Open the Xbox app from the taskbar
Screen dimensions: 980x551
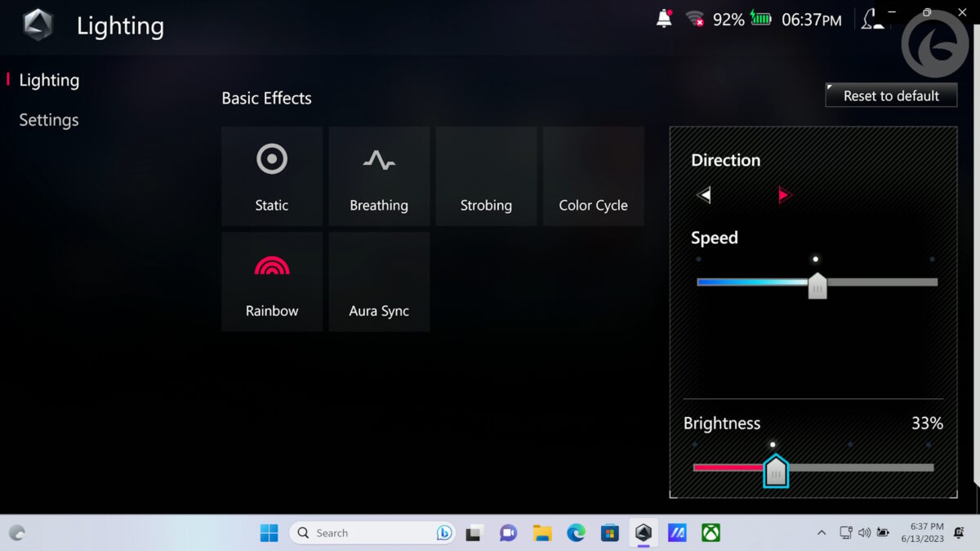(710, 532)
